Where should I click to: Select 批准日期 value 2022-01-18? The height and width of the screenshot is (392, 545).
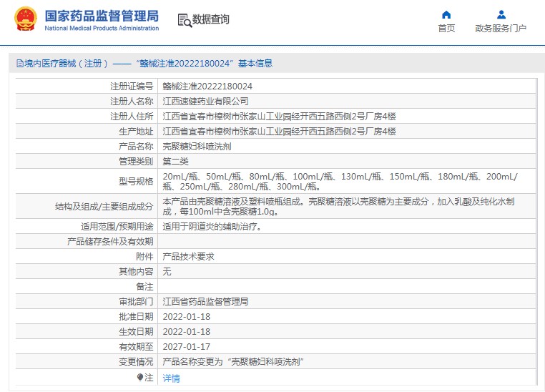[x=187, y=317]
